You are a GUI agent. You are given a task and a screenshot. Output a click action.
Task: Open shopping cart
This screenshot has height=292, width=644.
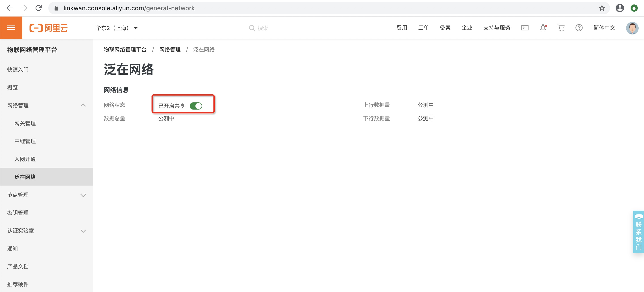point(561,28)
